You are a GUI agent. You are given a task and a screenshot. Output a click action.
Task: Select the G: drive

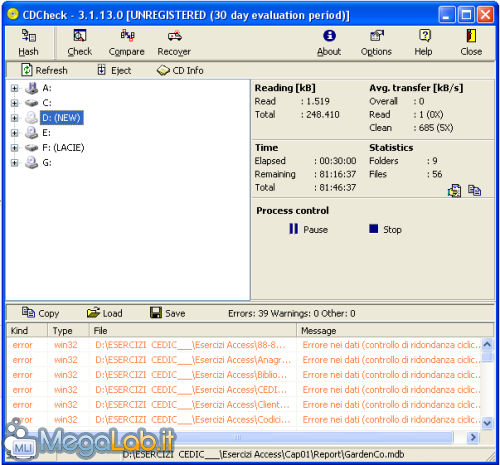[47, 163]
